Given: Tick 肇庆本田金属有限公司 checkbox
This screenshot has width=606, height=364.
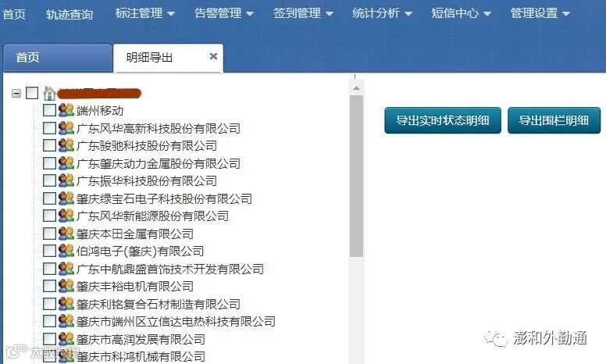Looking at the screenshot, I should coord(49,234).
